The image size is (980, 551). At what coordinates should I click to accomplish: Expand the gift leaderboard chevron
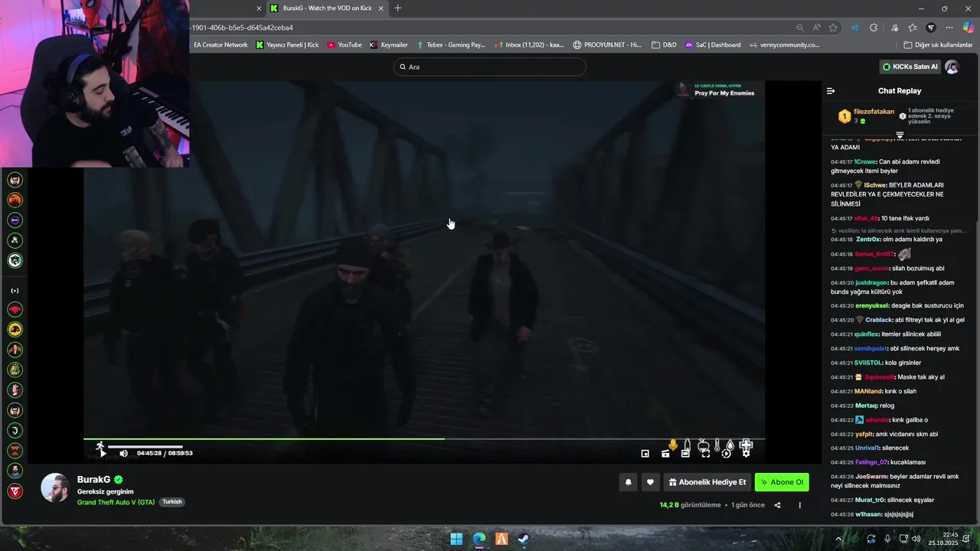pos(900,135)
